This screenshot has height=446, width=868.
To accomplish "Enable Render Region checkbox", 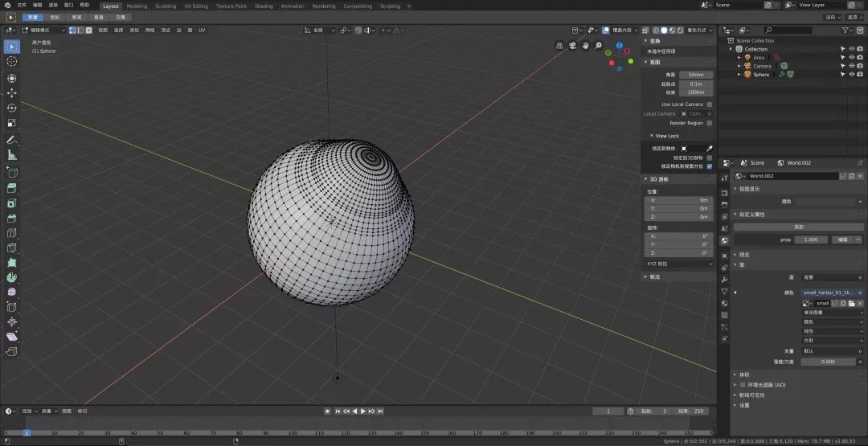I will click(x=710, y=123).
